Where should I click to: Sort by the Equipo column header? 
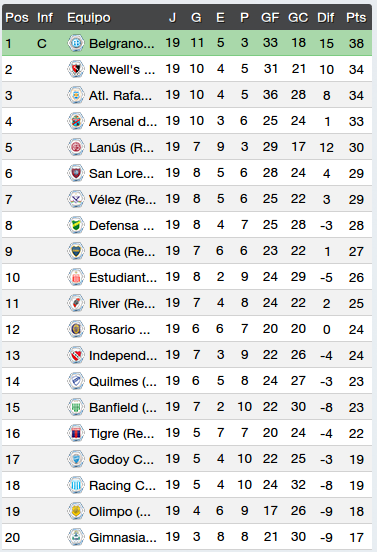[89, 17]
